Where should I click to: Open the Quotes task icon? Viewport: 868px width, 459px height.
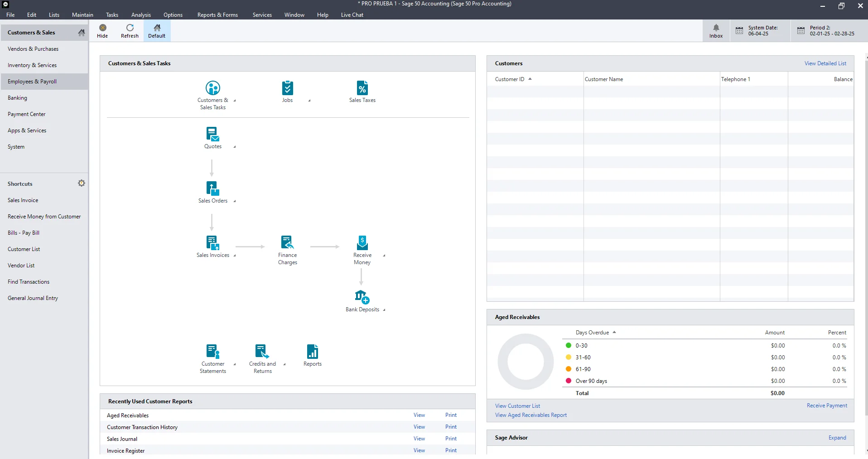click(x=212, y=135)
